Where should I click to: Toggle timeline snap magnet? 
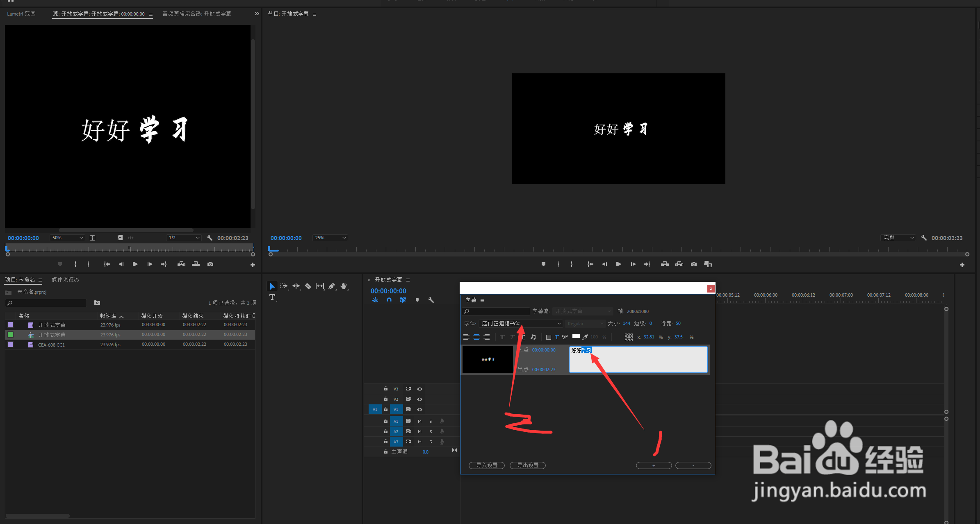[389, 300]
